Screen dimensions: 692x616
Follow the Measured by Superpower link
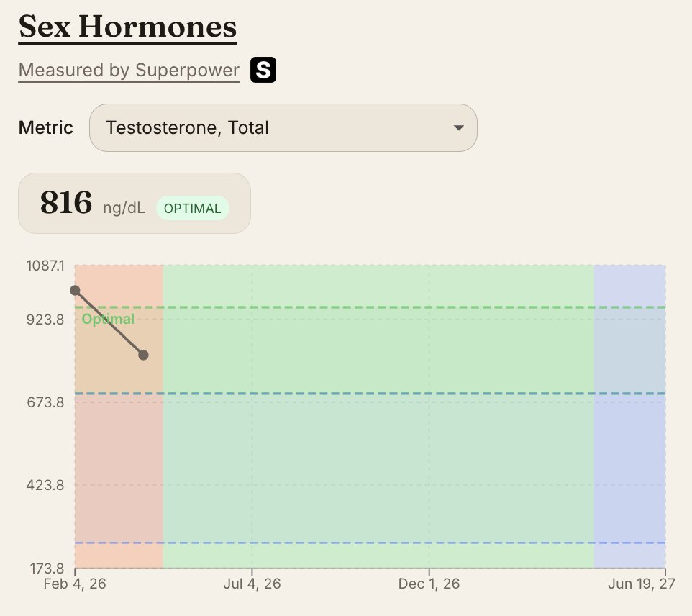point(129,71)
